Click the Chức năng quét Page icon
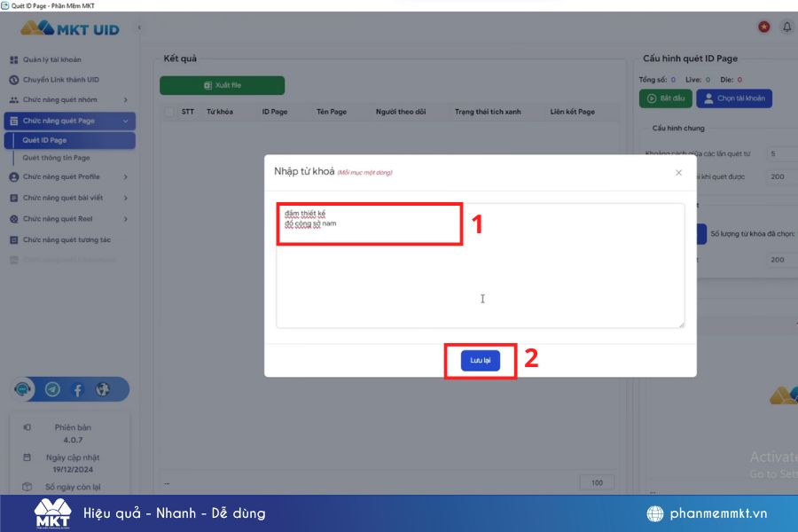This screenshot has width=798, height=532. [x=13, y=121]
